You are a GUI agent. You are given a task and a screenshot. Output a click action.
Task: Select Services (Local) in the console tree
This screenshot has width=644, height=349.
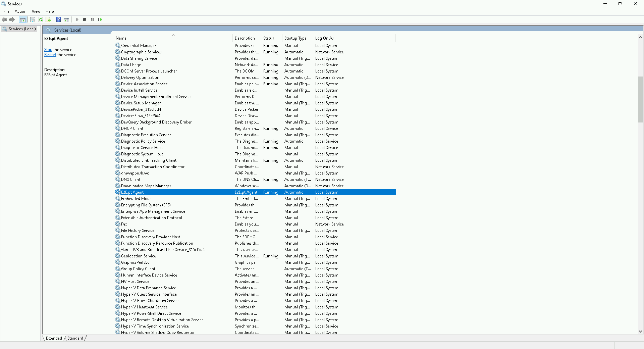click(22, 29)
